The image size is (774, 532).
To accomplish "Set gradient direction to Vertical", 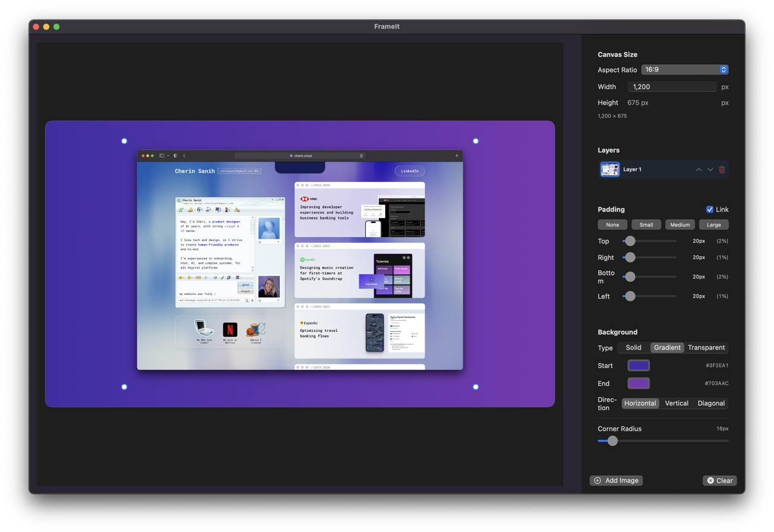I will point(677,403).
